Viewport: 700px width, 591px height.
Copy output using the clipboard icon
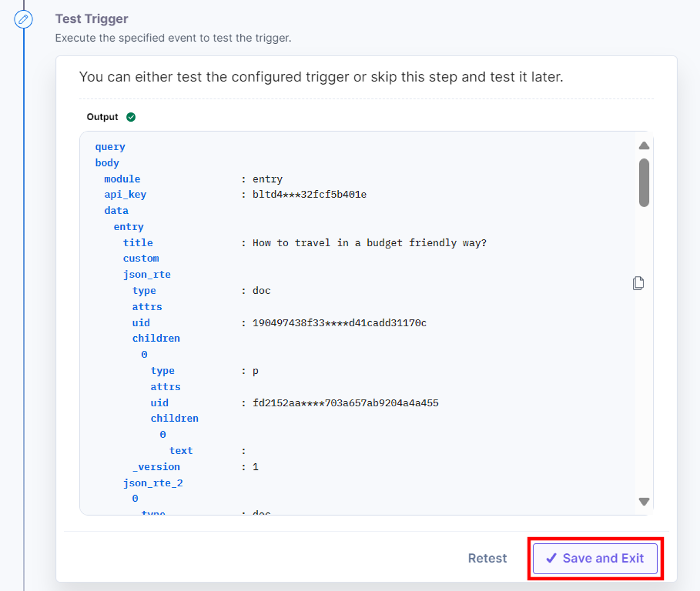click(638, 283)
